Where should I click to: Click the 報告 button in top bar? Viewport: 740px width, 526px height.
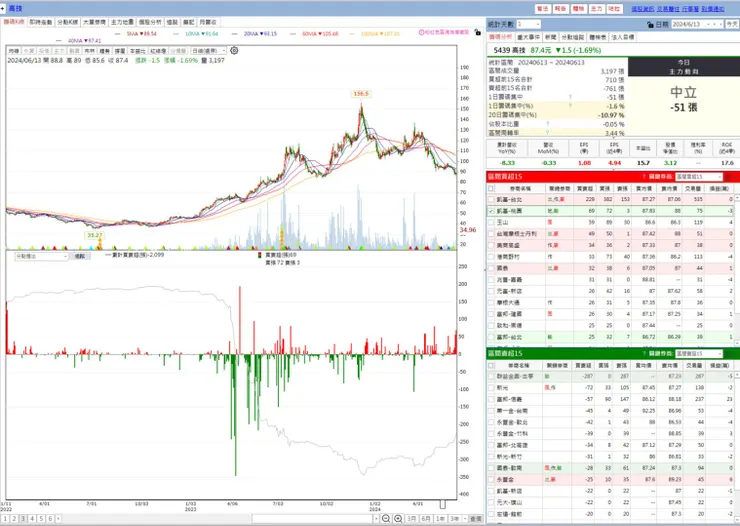click(x=561, y=8)
